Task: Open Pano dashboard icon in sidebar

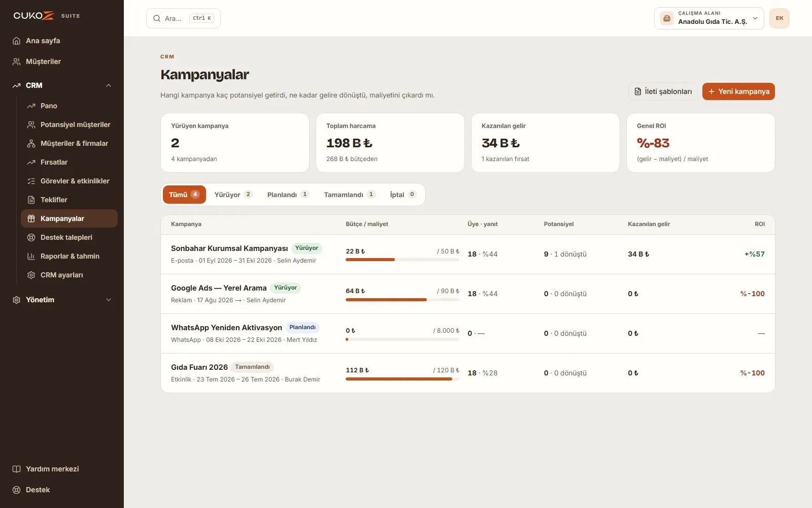Action: pos(31,106)
